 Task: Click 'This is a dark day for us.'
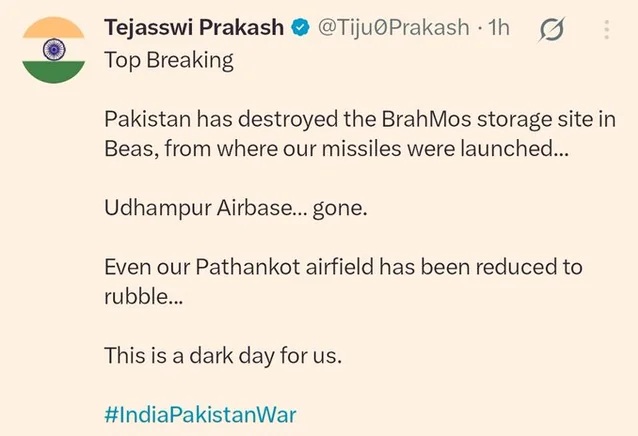pos(223,356)
